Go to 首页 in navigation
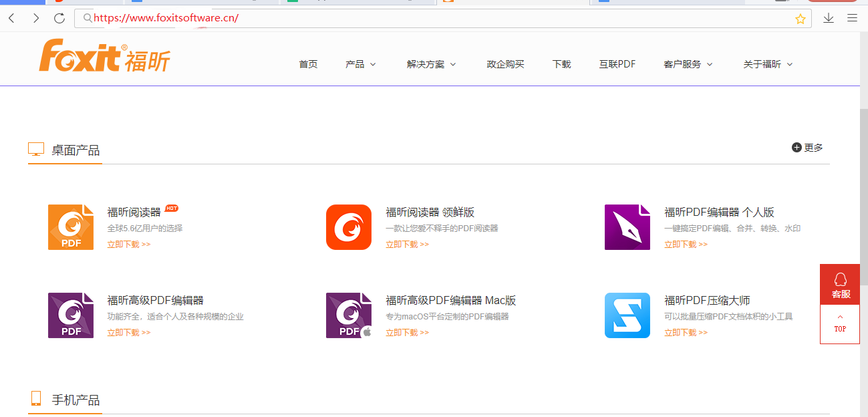Viewport: 868px width, 417px height. (308, 64)
